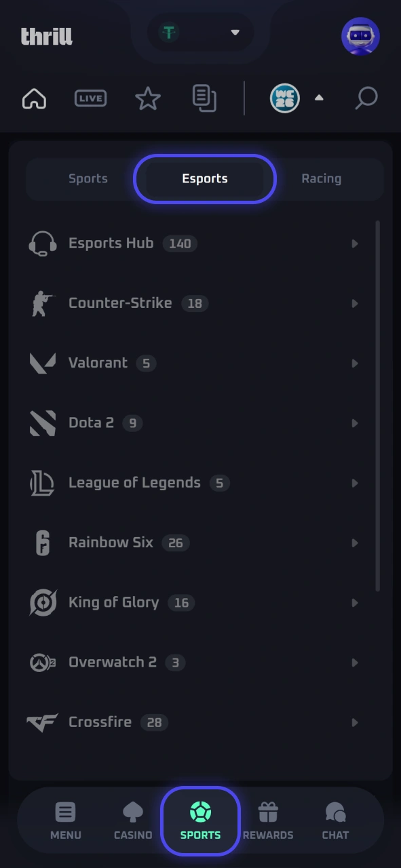401x868 pixels.
Task: Open the Menu button in bottom bar
Action: coord(66,821)
